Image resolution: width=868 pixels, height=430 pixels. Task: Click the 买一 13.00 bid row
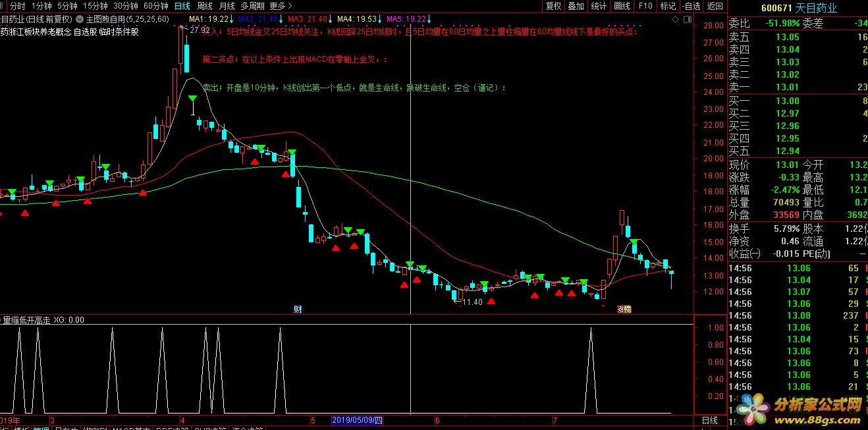tap(798, 101)
